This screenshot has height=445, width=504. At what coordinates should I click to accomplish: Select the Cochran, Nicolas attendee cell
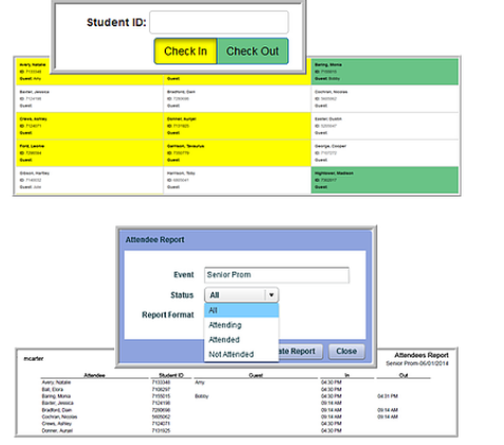pos(385,99)
